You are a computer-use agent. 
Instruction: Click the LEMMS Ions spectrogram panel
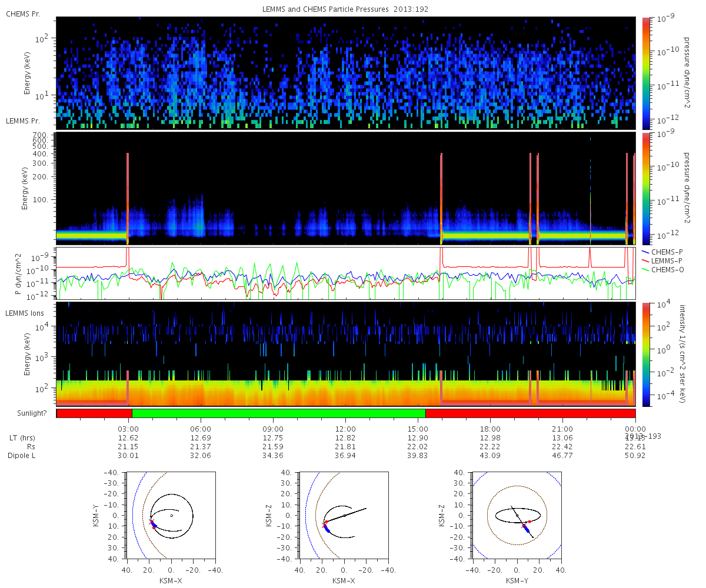tap(346, 354)
